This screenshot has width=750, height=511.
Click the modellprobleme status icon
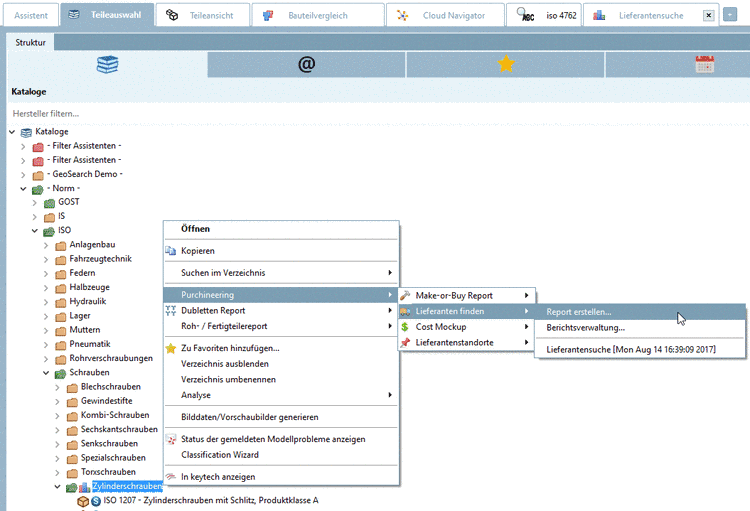coord(171,439)
